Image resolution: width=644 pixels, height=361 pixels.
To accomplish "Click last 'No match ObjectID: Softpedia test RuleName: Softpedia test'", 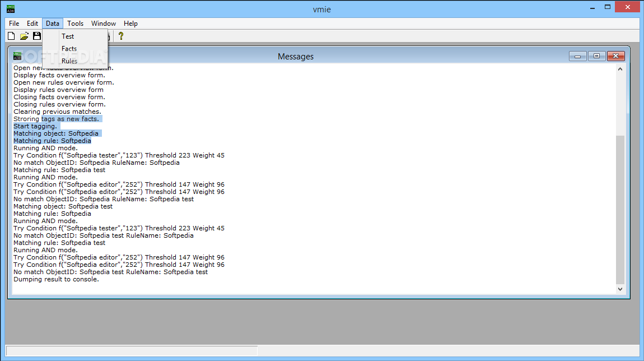I will click(x=110, y=272).
